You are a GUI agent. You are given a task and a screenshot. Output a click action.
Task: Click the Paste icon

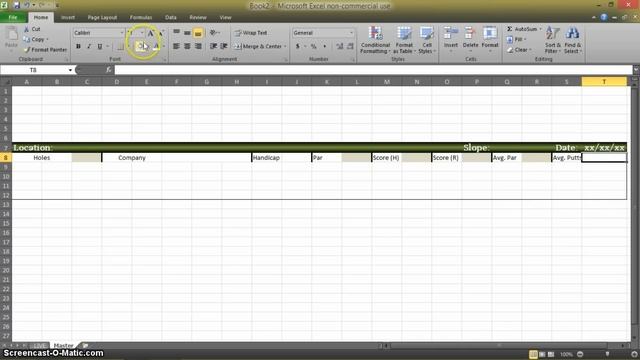coord(11,35)
